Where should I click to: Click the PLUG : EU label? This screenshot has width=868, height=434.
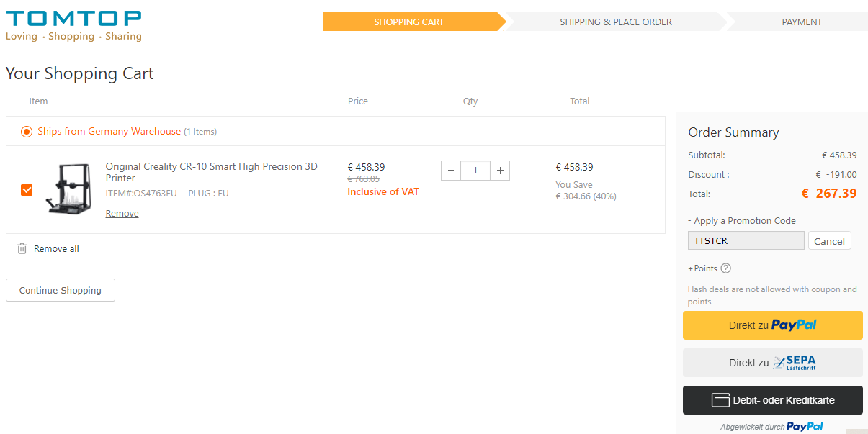tap(208, 194)
